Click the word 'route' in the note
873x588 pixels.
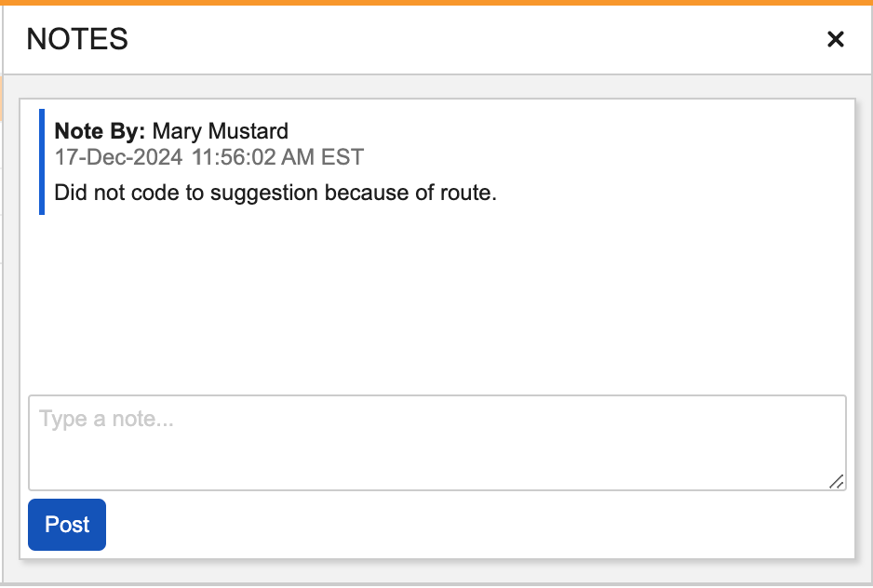coord(469,194)
